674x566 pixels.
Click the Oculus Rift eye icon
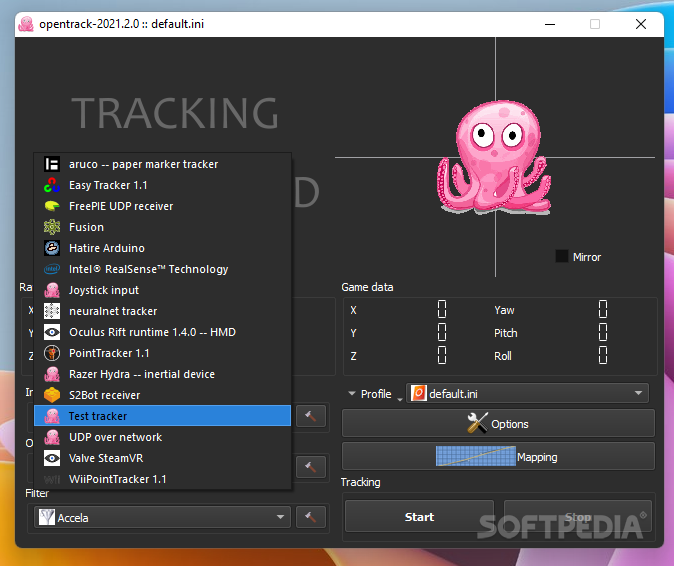pyautogui.click(x=52, y=332)
